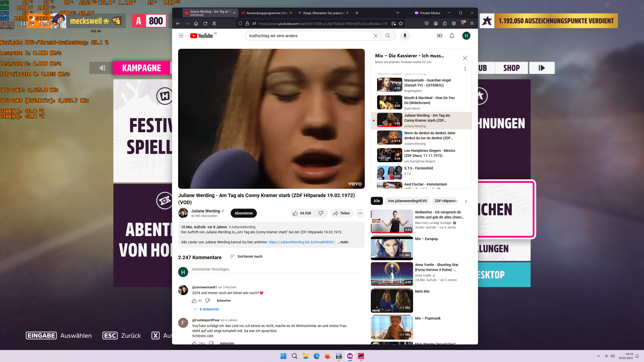644x362 pixels.
Task: Open Sortieren nach comment sorting
Action: [246, 256]
